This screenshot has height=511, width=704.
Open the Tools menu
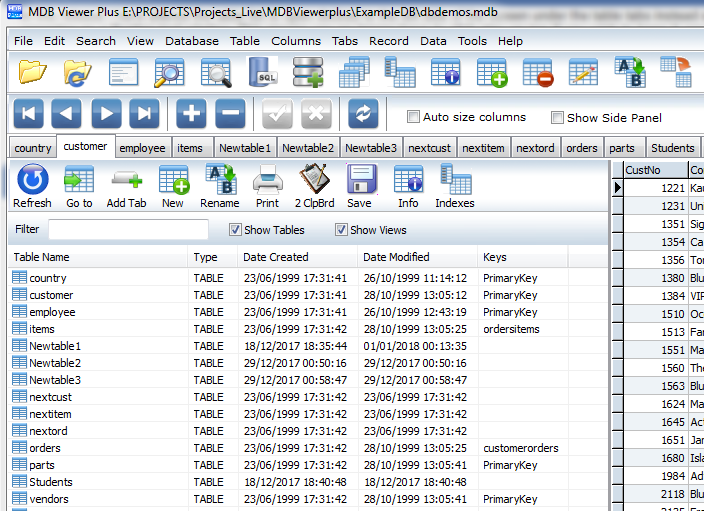pos(472,41)
